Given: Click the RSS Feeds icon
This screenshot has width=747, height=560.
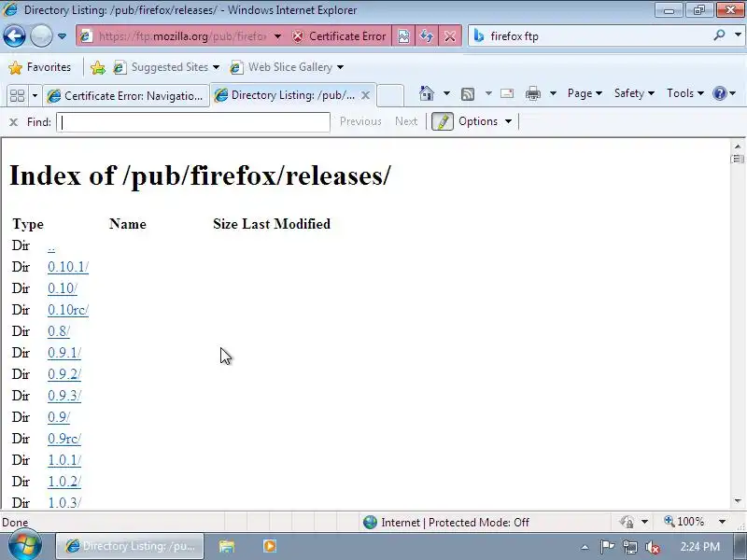Looking at the screenshot, I should (x=468, y=94).
